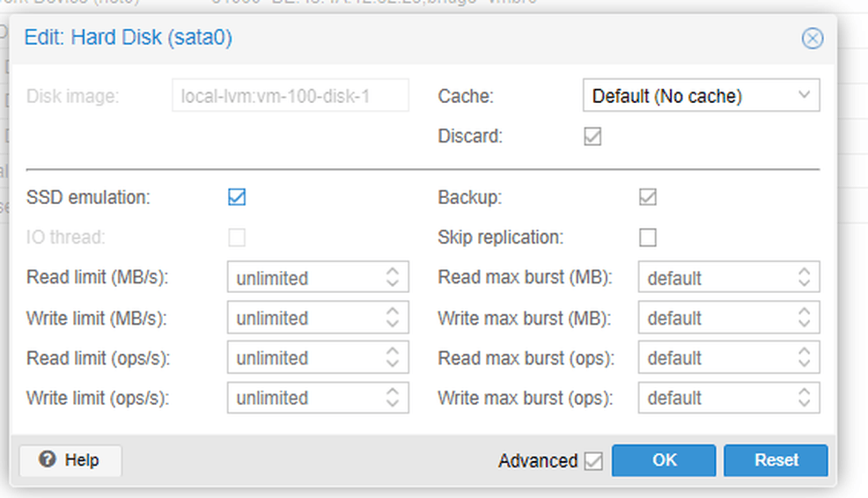
Task: Toggle the Backup checkbox
Action: 648,197
